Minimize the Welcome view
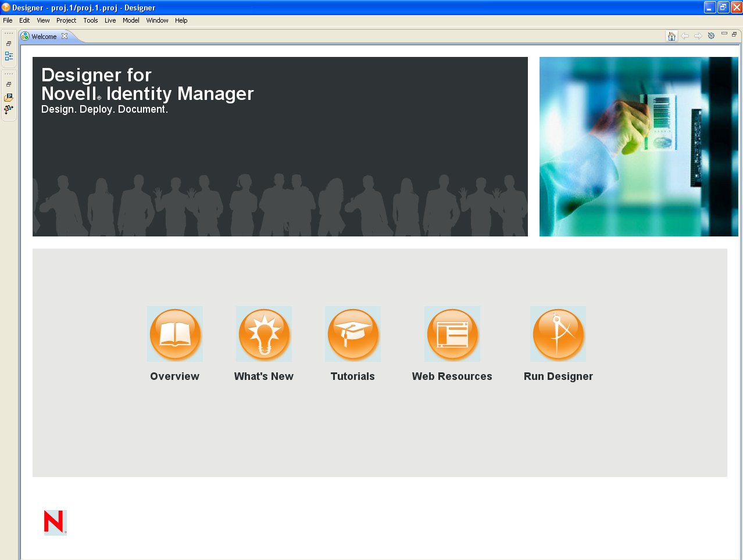 pyautogui.click(x=724, y=34)
